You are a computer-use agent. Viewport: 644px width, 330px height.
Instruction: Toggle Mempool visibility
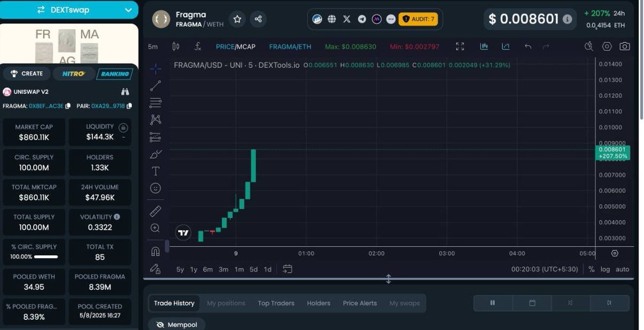(x=177, y=324)
